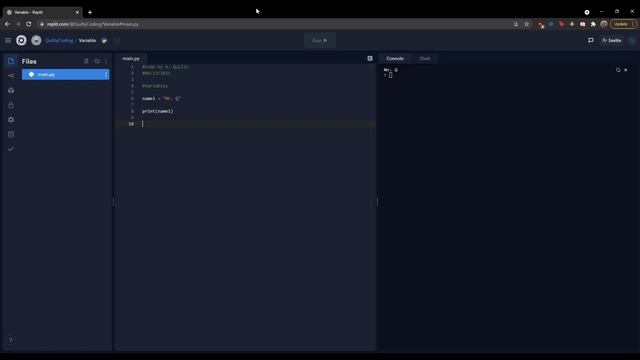Go back with browser back arrow
Screen dimensions: 640x360
click(x=7, y=24)
